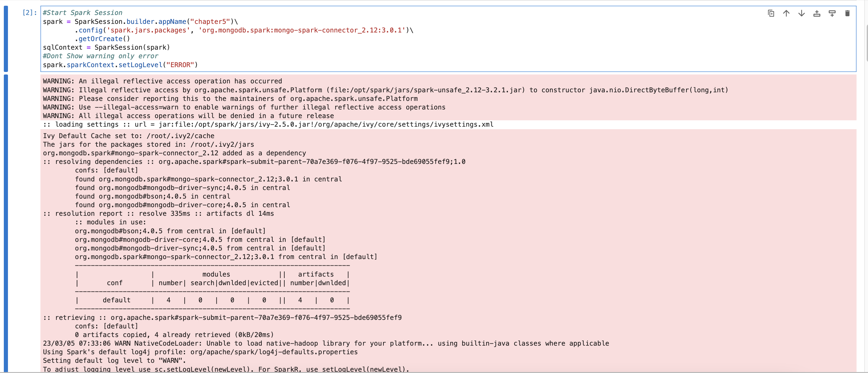Move the cell up with the up arrow
The width and height of the screenshot is (868, 373).
786,13
